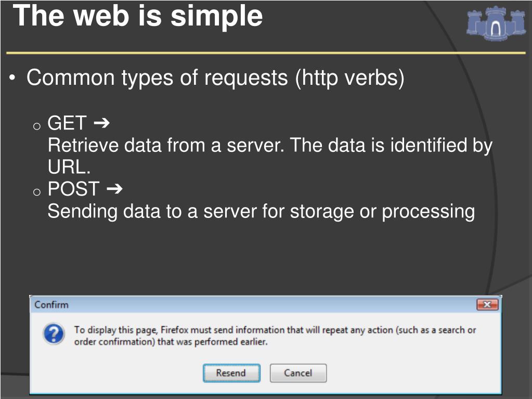Click the yellow divider line under title
Screen dimensions: 532x399
[266, 53]
